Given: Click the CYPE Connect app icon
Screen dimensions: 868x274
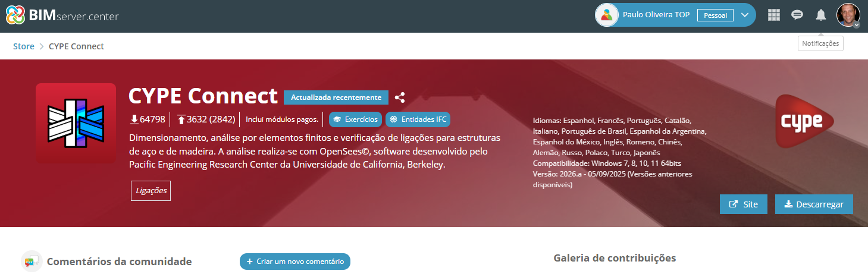Looking at the screenshot, I should pos(76,123).
